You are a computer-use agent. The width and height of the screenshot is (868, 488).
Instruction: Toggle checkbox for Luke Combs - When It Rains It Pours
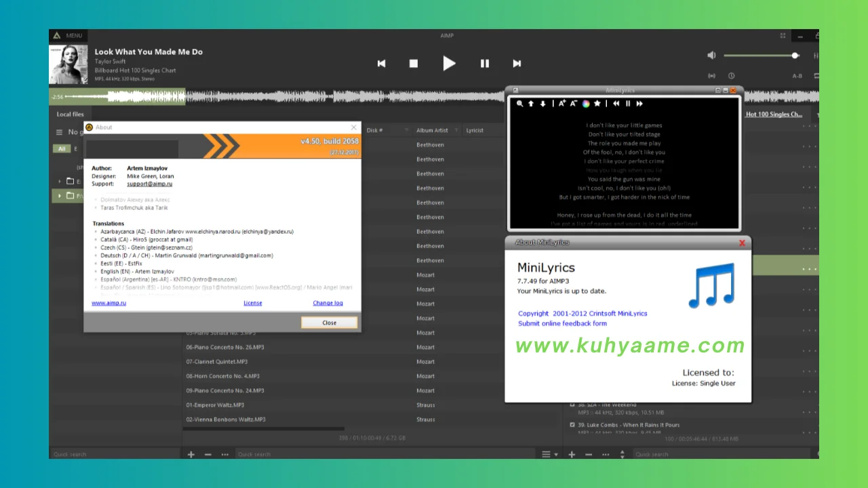click(573, 425)
